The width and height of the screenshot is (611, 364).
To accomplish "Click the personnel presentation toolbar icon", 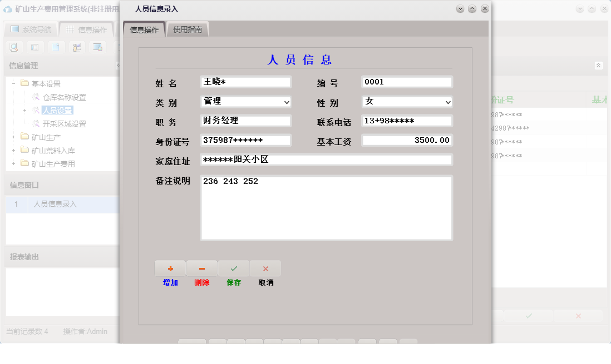I will [77, 47].
